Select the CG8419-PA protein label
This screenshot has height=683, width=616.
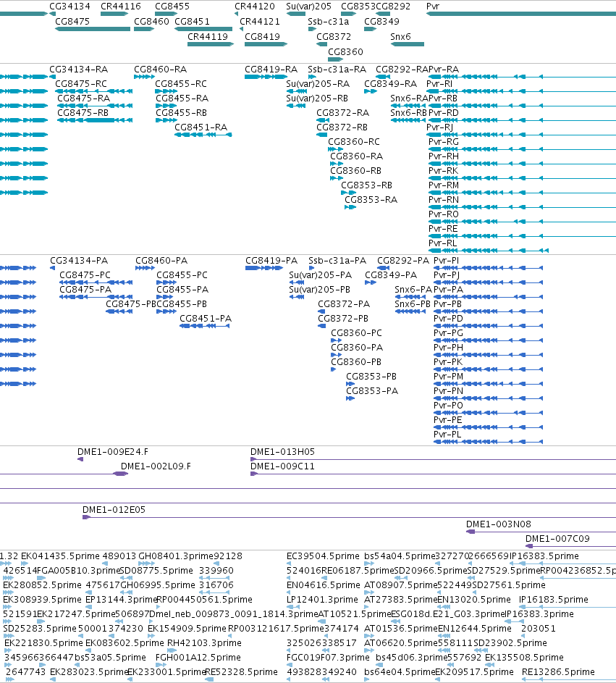click(271, 261)
